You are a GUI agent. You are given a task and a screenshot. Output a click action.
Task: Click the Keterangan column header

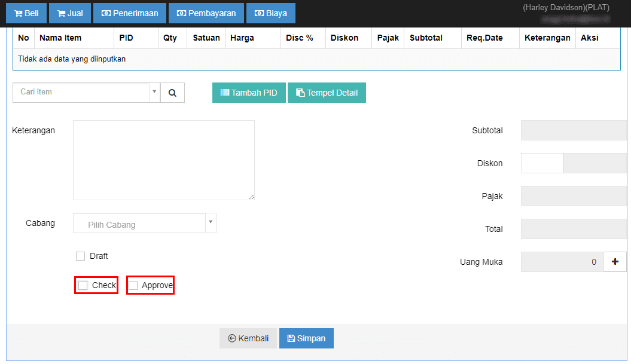coord(547,38)
